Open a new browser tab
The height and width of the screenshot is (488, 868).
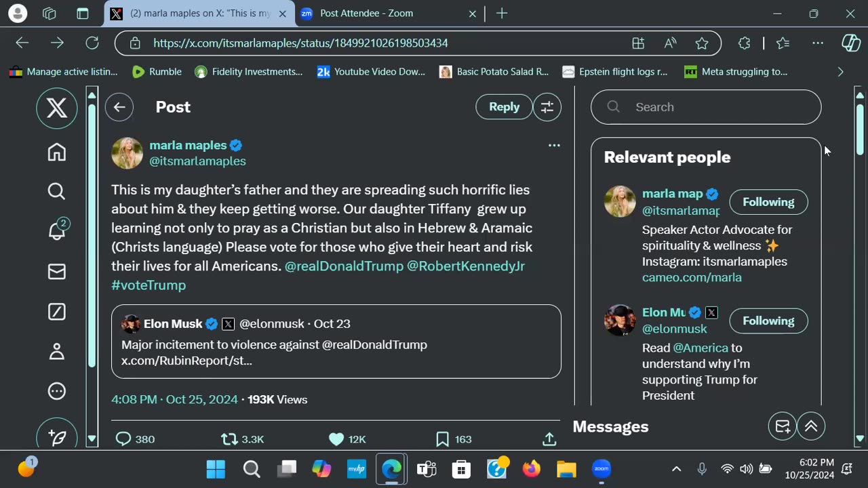[x=502, y=14]
